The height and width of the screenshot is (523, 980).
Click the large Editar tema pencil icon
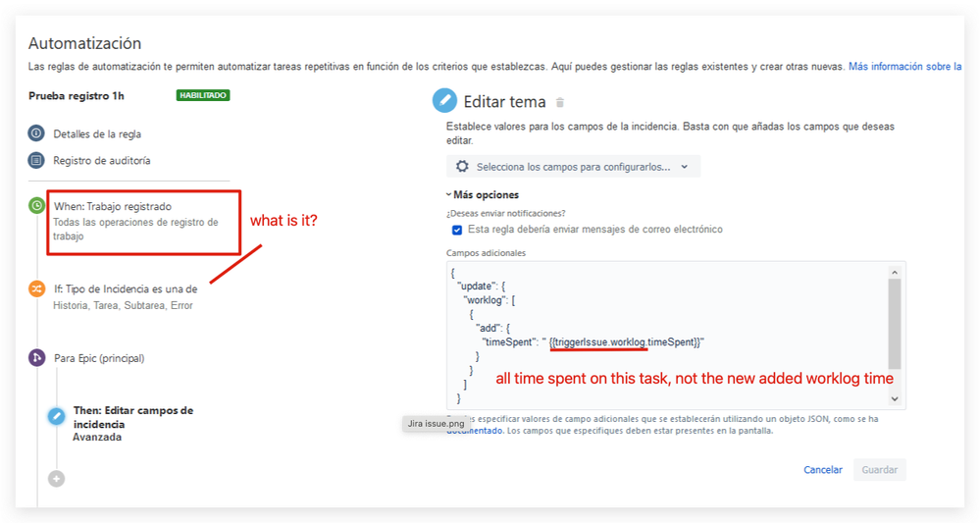(x=444, y=101)
